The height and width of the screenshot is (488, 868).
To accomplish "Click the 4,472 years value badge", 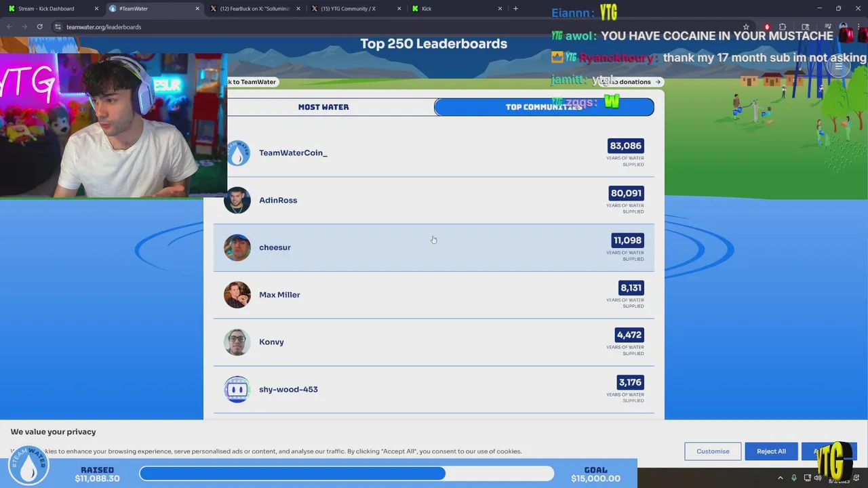I will (629, 335).
